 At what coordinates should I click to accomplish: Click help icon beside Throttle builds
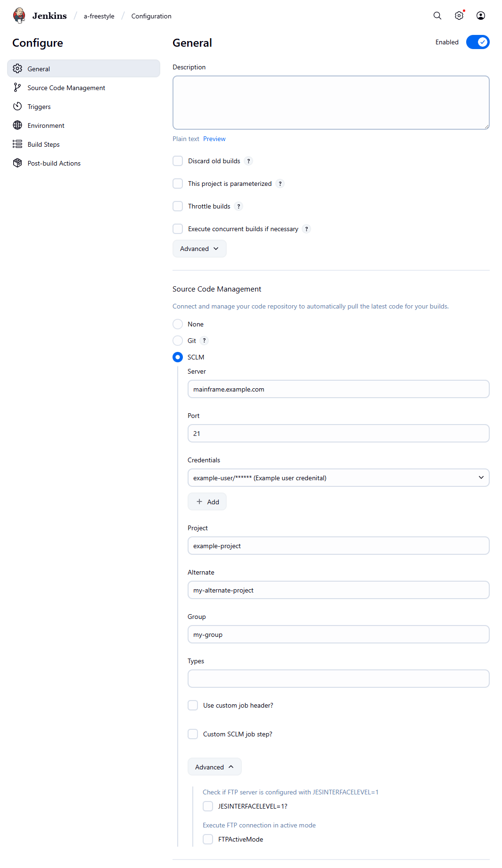pos(239,206)
